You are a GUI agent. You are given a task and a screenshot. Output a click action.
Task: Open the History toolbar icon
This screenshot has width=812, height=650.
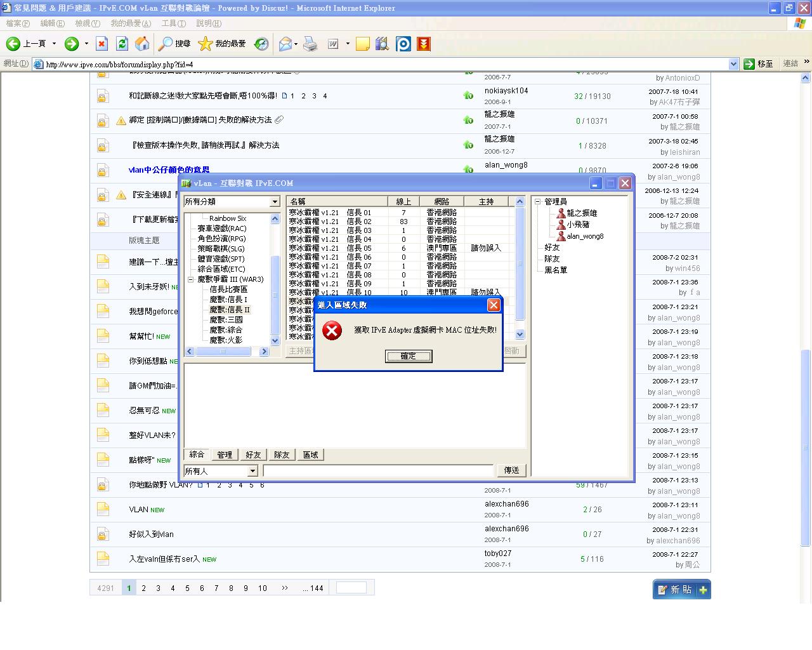(261, 44)
